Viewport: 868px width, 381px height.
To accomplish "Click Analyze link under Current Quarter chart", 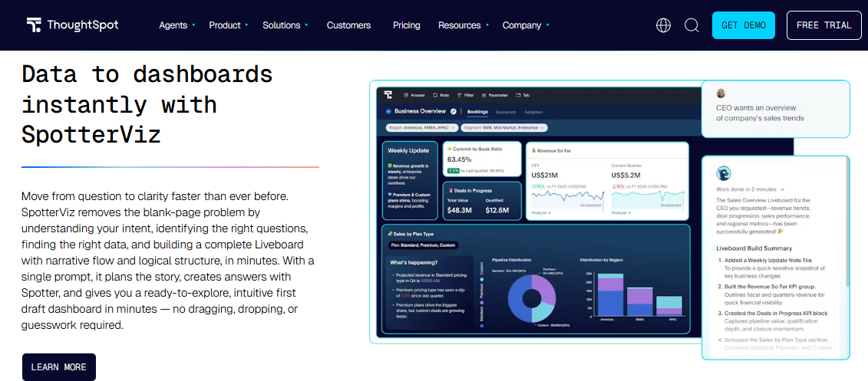I will click(x=621, y=212).
